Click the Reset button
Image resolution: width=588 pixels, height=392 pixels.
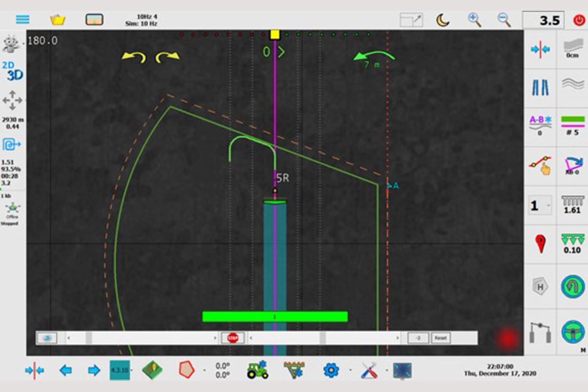coord(441,338)
